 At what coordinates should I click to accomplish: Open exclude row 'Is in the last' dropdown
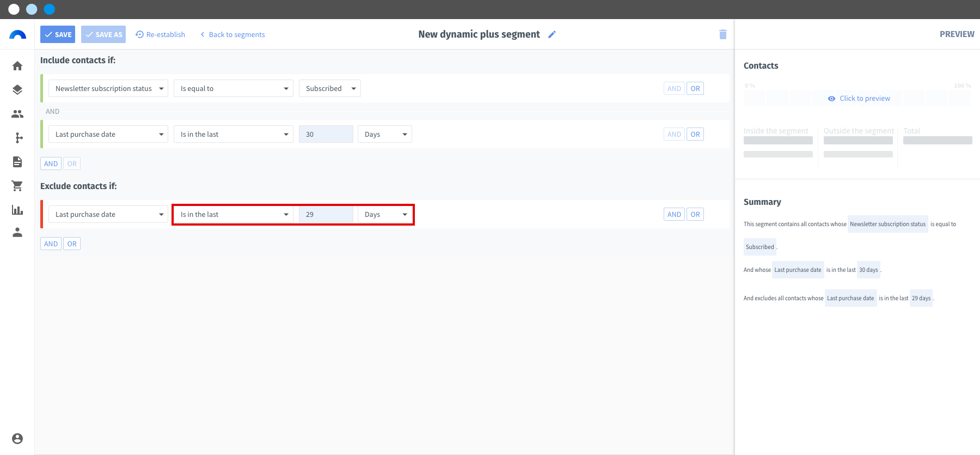234,214
